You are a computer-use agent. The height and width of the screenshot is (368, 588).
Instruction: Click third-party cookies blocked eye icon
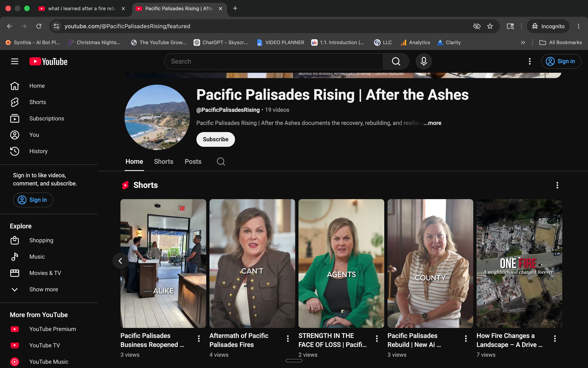click(x=477, y=26)
